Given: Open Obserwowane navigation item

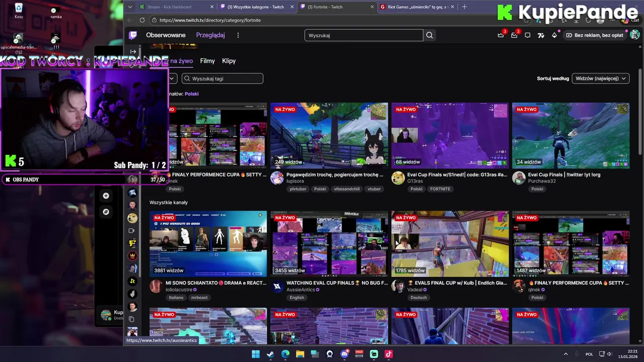Looking at the screenshot, I should [x=166, y=35].
